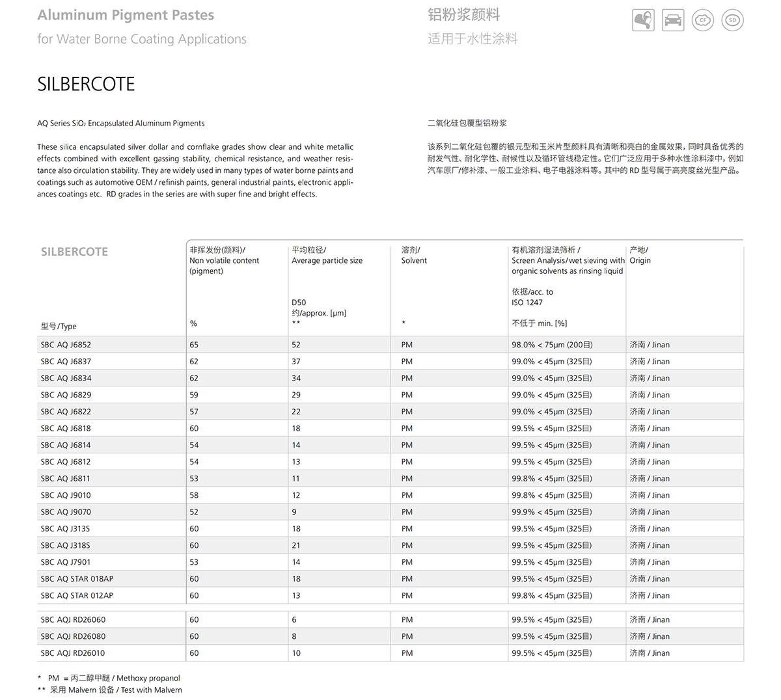Screen dimensions: 781x700
Task: Select the SBC AQ J6837 type cell
Action: click(66, 362)
